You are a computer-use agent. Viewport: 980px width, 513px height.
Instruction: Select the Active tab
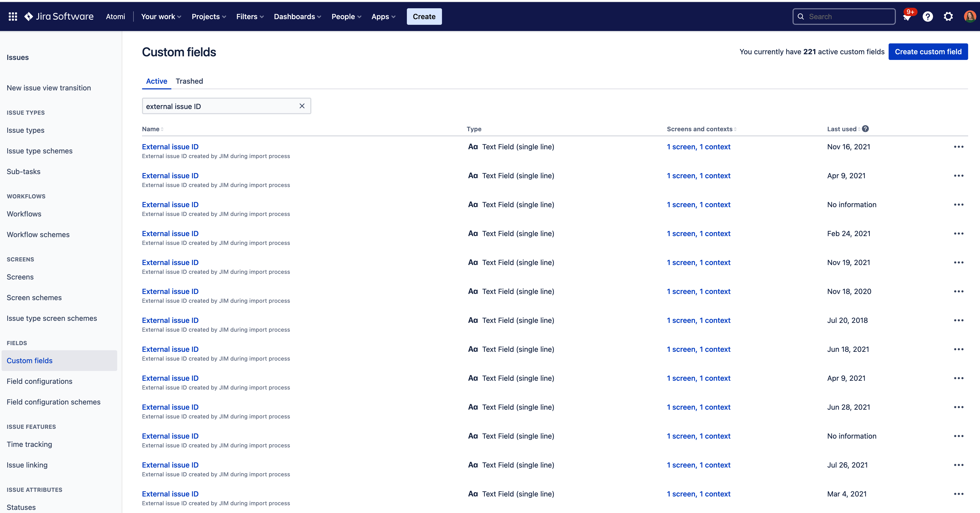click(157, 81)
